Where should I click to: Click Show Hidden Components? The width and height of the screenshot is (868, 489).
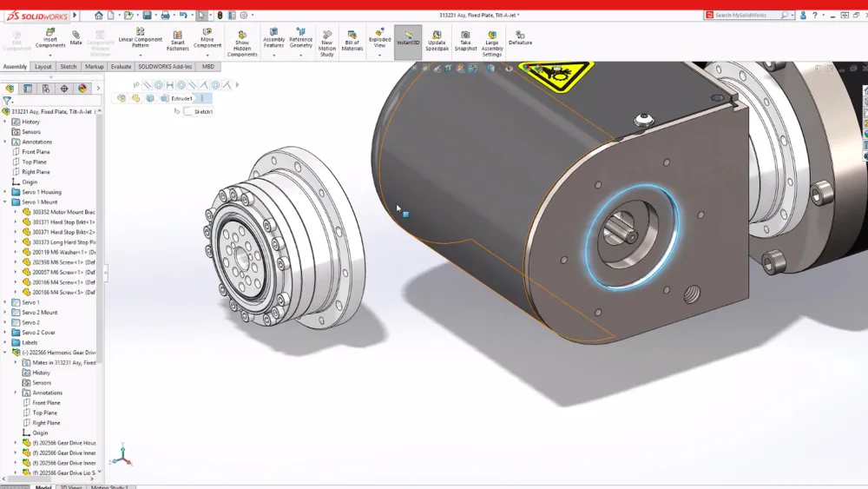[242, 43]
